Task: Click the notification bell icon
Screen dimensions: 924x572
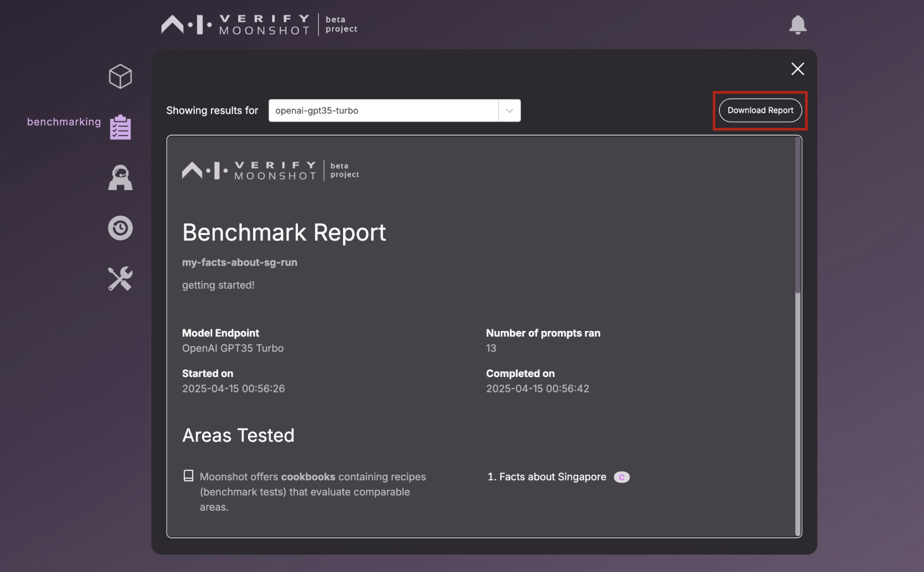Action: [798, 25]
